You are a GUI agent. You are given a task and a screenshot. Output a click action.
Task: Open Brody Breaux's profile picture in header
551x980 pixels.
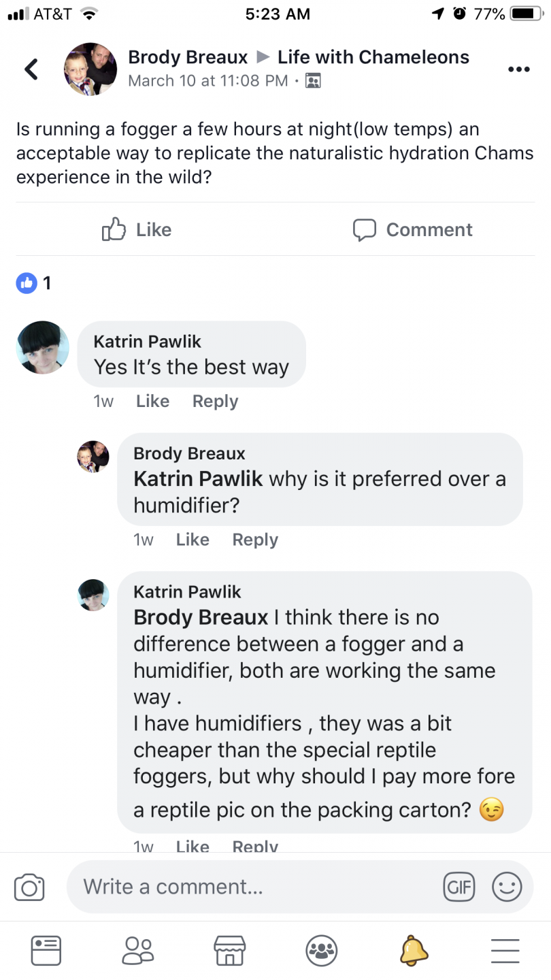[90, 69]
